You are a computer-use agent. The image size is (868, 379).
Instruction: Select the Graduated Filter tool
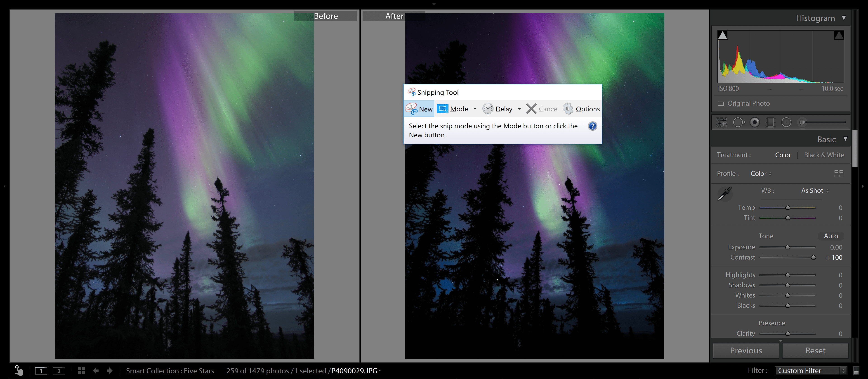pyautogui.click(x=771, y=122)
